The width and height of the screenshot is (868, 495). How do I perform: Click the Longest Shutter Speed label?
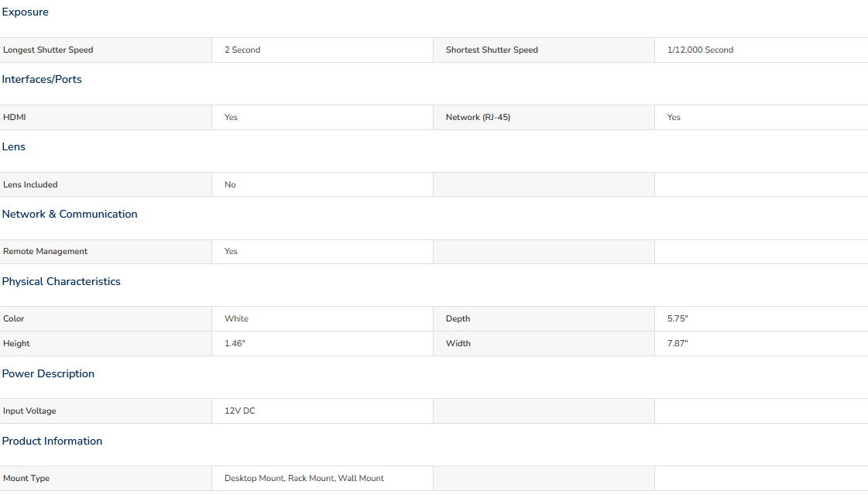(x=48, y=50)
